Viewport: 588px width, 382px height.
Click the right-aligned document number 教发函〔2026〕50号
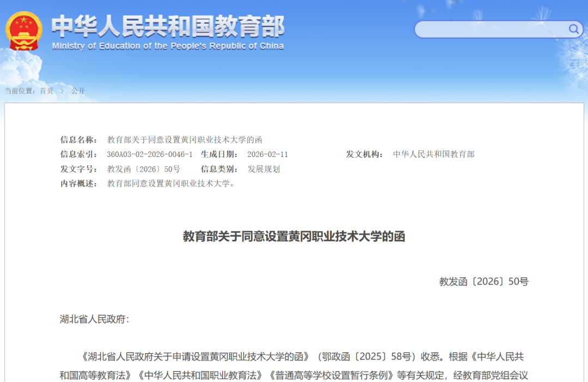[x=483, y=282]
